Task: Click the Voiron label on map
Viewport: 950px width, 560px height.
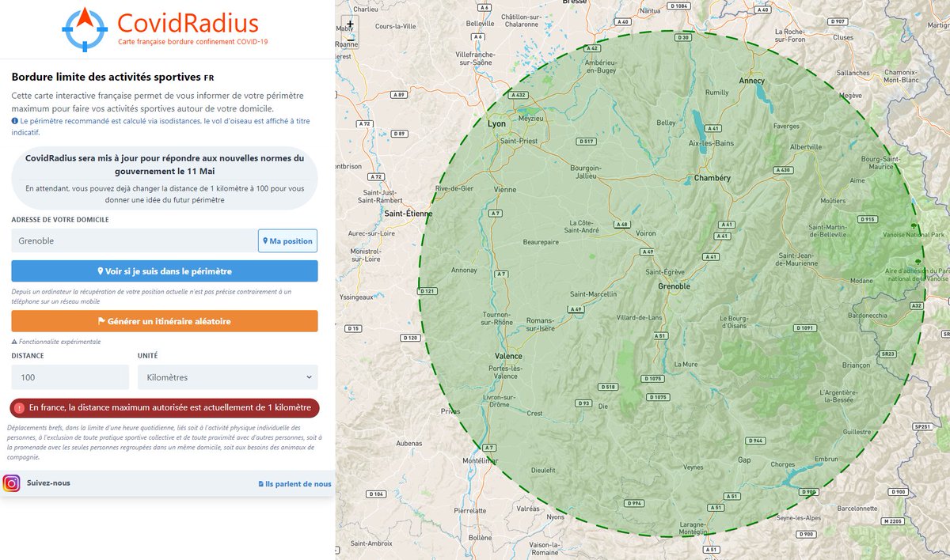Action: point(646,234)
